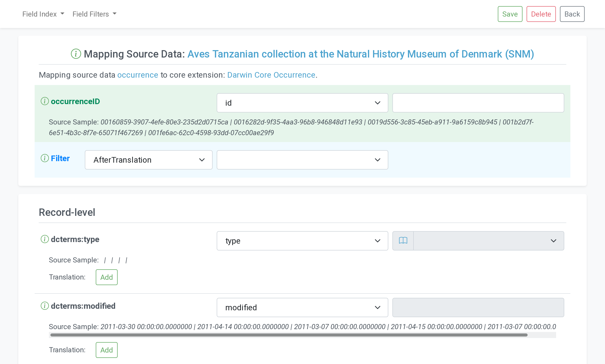Click info icon beside Mapping Source Data title

[76, 54]
